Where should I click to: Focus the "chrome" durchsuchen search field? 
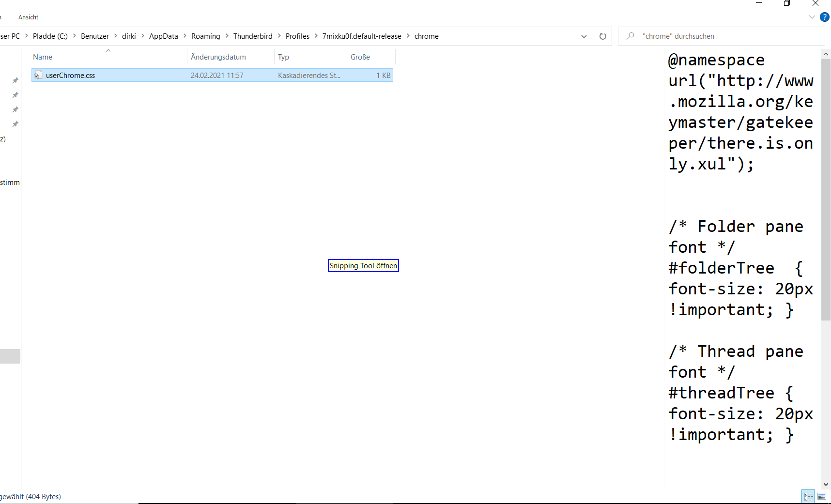[x=722, y=36]
